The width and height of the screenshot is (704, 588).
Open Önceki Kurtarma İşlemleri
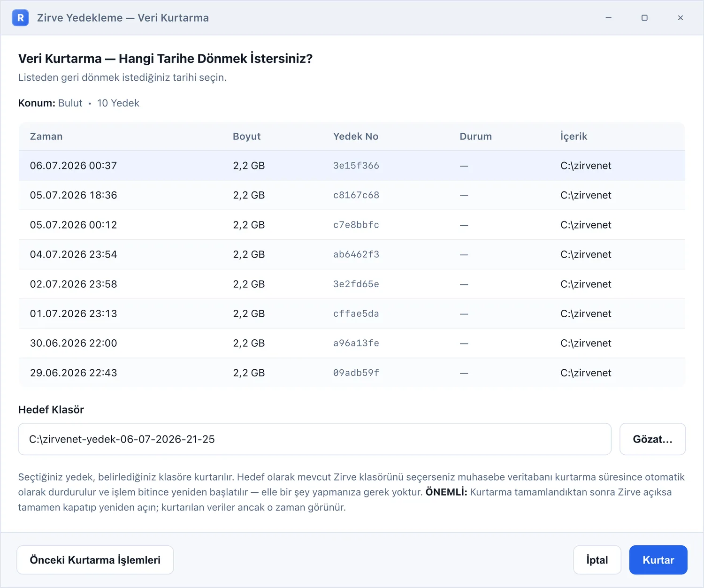tap(95, 560)
